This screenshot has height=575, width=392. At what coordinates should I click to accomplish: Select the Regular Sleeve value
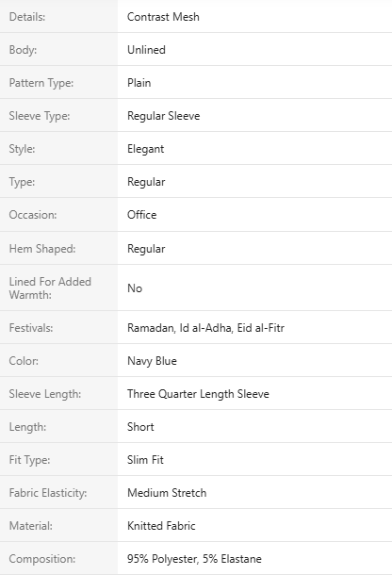(164, 116)
